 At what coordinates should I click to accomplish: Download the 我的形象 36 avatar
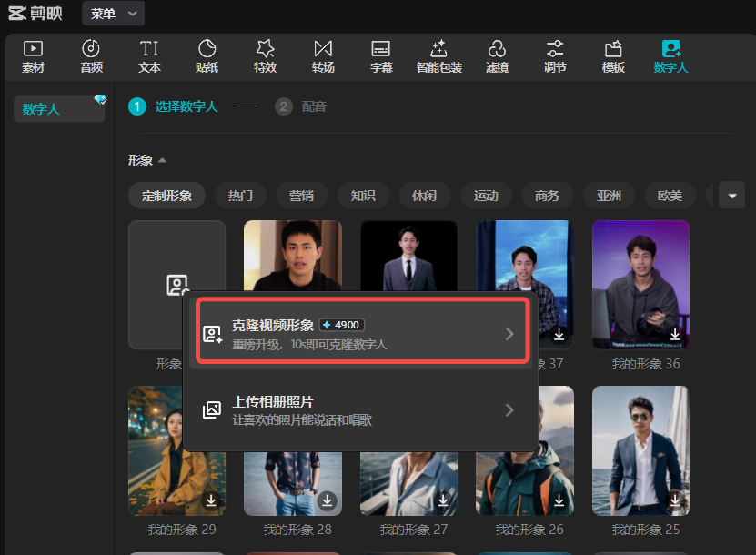click(x=675, y=334)
